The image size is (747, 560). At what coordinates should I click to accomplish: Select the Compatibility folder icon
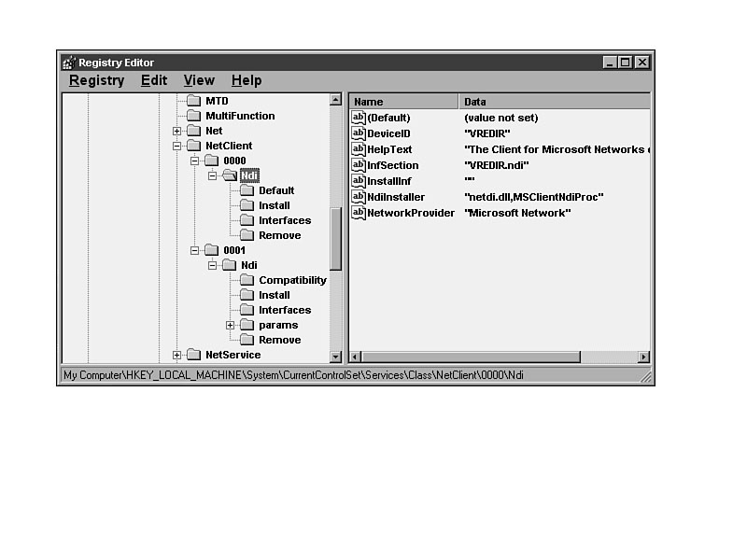[247, 280]
